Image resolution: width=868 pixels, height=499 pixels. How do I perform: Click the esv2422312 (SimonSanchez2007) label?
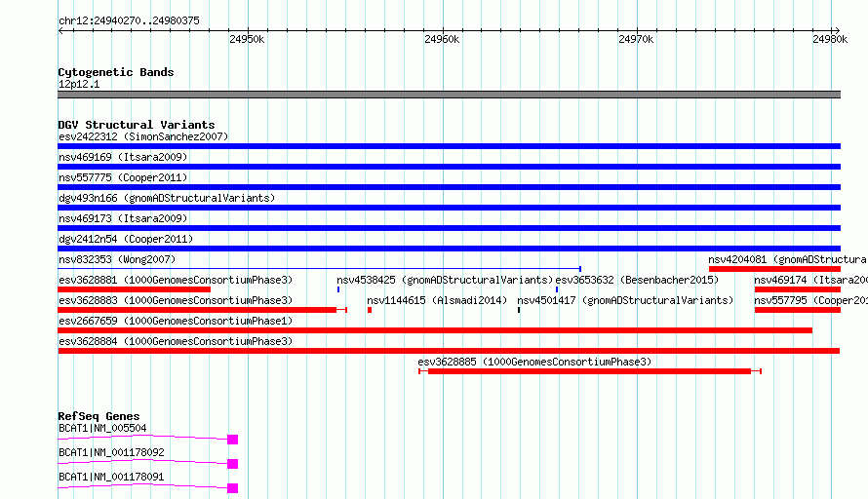[x=143, y=136]
